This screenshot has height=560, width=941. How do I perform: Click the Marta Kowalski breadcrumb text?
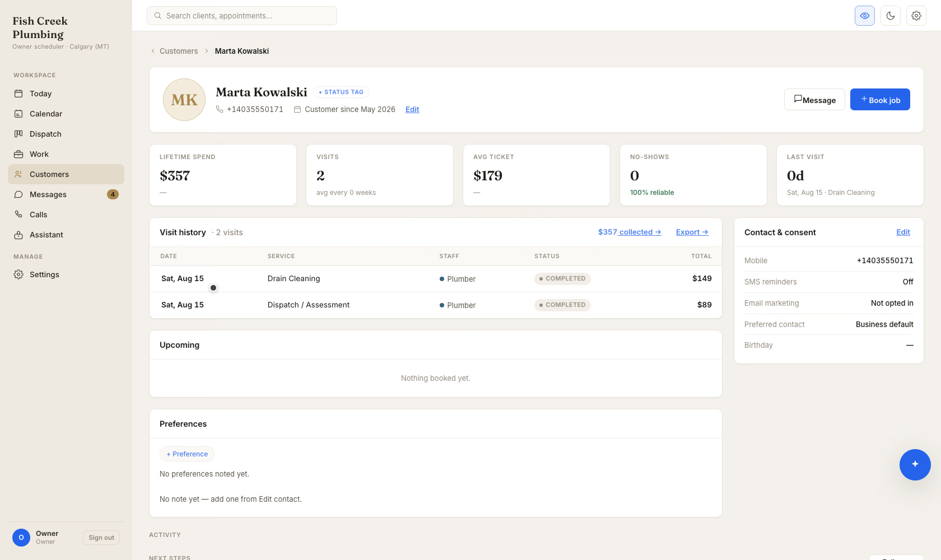pos(242,51)
